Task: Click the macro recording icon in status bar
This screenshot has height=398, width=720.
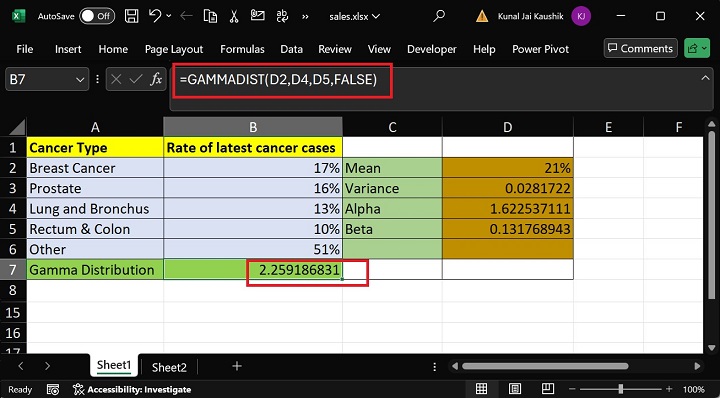Action: point(53,389)
